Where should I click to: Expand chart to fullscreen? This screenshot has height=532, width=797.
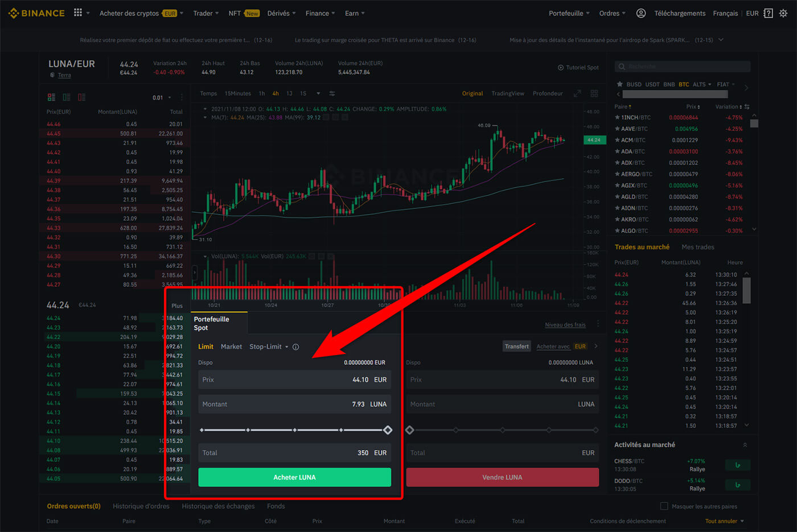pos(577,93)
